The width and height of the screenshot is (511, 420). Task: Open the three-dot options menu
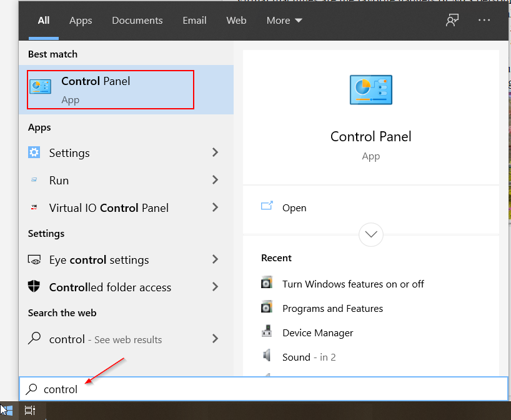(x=484, y=20)
